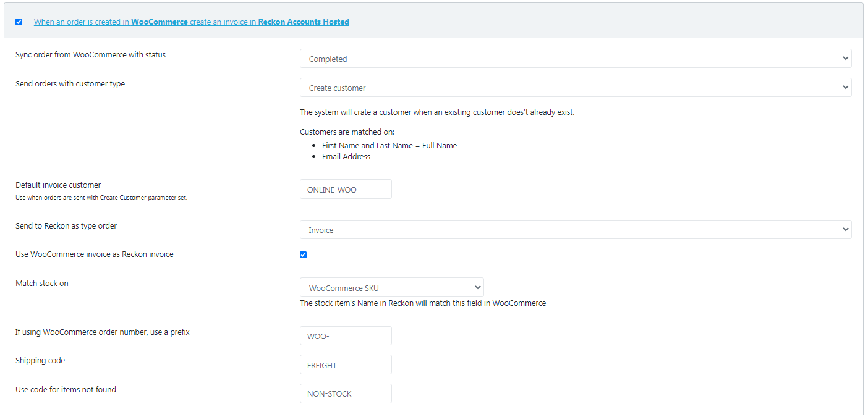
Task: Toggle the WooCommerce order workflow checkbox
Action: (x=19, y=22)
